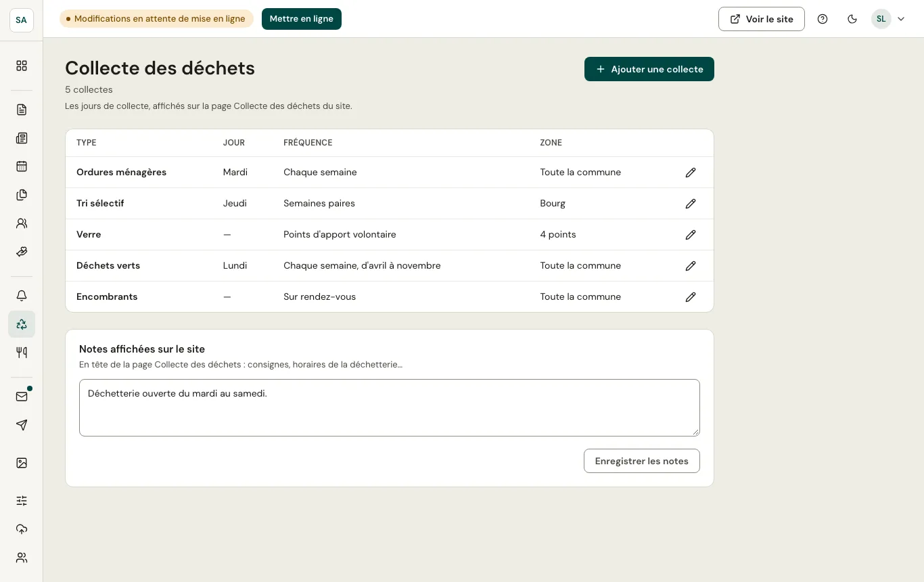Image resolution: width=924 pixels, height=582 pixels.
Task: Click Points d'apport volontaire frequency cell
Action: point(340,234)
